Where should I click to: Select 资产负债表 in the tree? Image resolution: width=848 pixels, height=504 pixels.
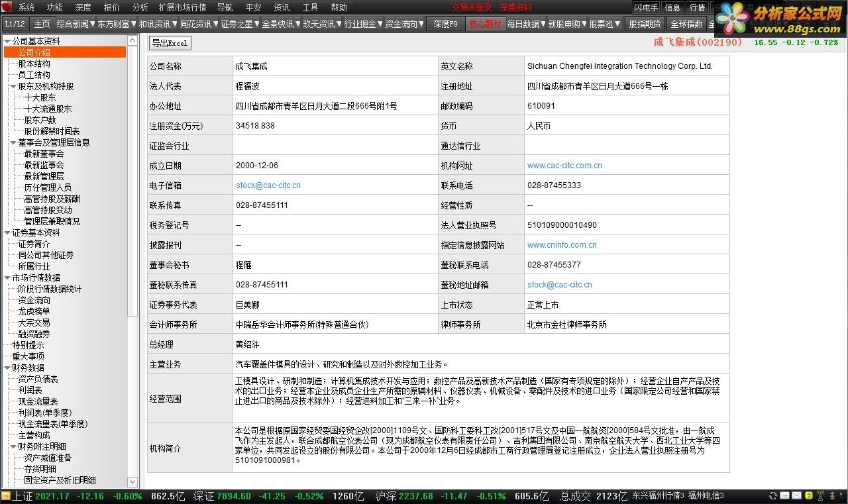click(x=38, y=379)
